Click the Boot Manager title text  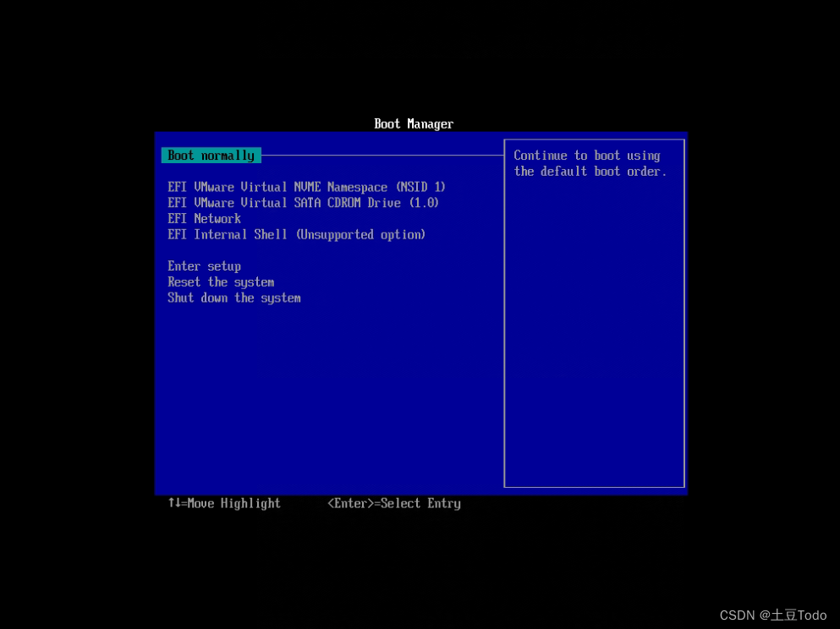[413, 123]
